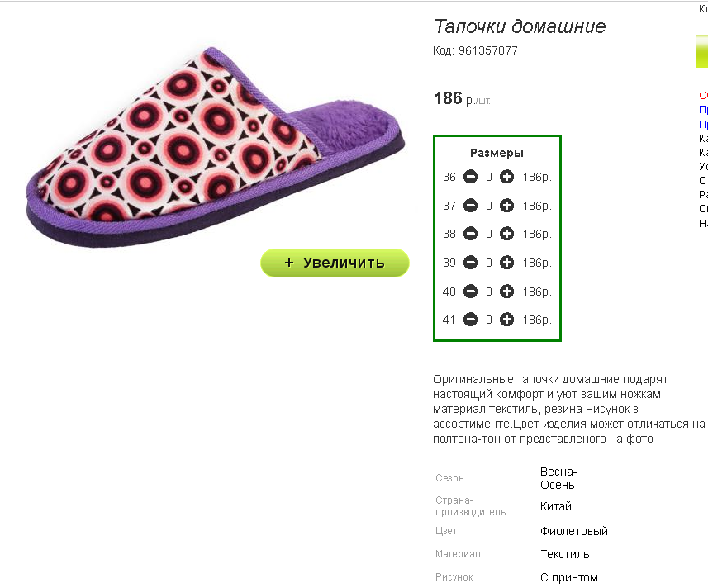The width and height of the screenshot is (708, 588).
Task: Click the Увеличить zoom button
Action: [x=335, y=263]
